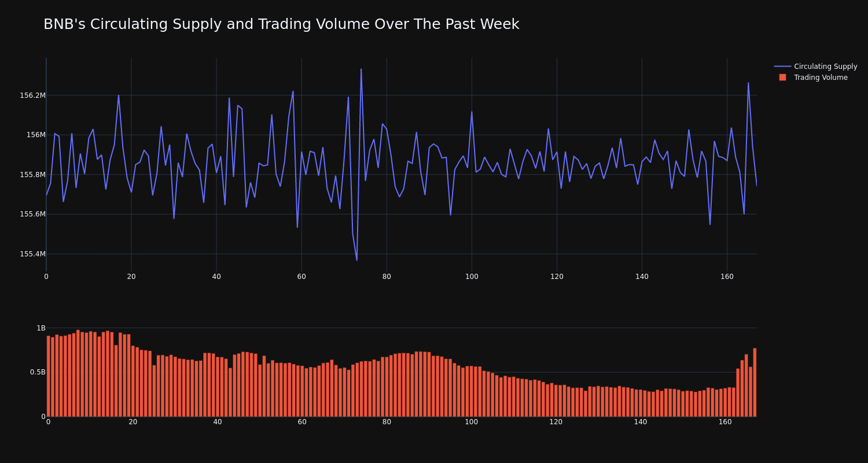This screenshot has height=463, width=868.
Task: Click the last, rightmost trading volume bar
Action: 755,382
